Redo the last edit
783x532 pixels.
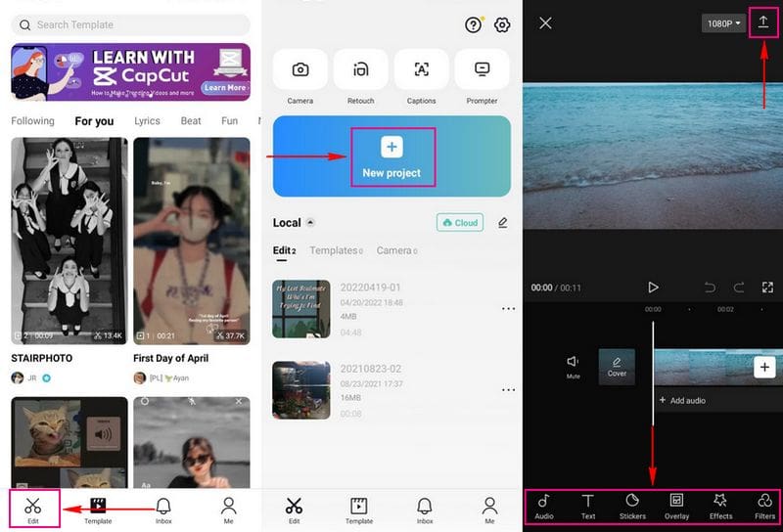(739, 288)
